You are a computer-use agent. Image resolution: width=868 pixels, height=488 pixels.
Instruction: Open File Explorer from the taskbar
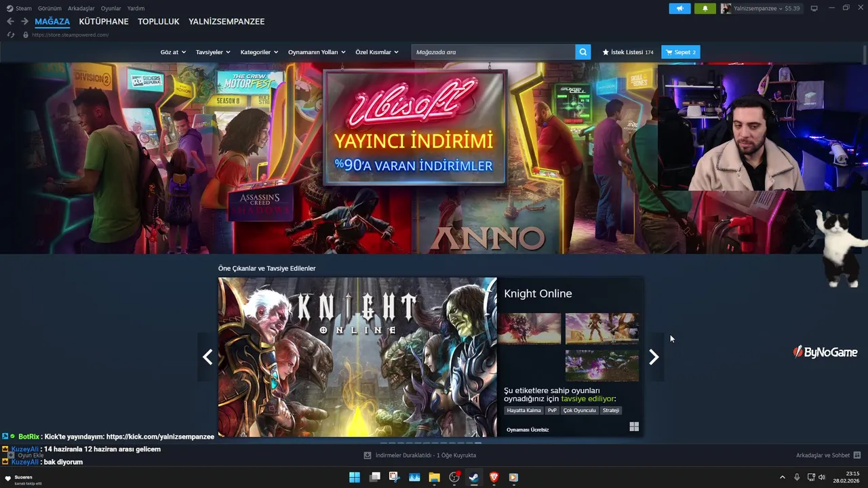pyautogui.click(x=434, y=477)
